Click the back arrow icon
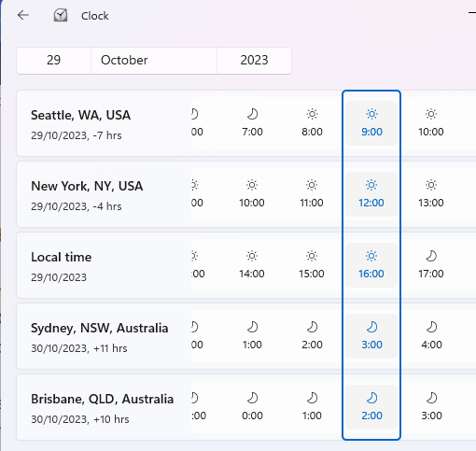The image size is (476, 451). (x=23, y=15)
